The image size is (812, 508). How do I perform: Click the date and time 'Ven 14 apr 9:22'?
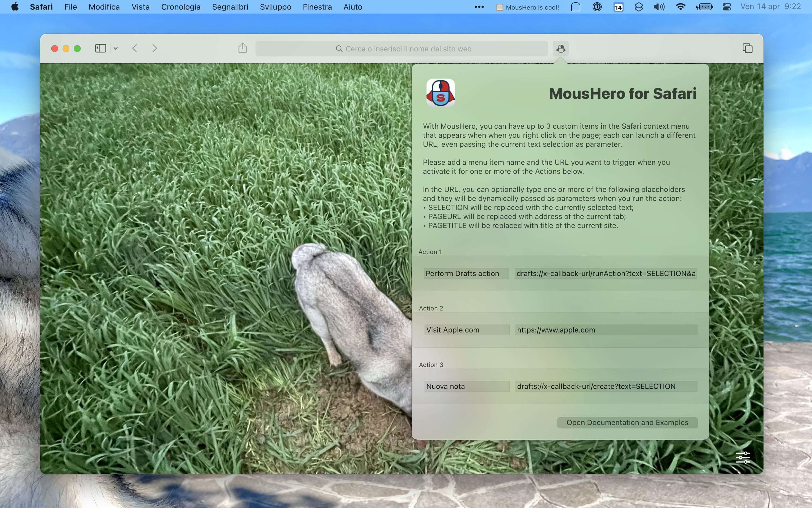coord(771,7)
